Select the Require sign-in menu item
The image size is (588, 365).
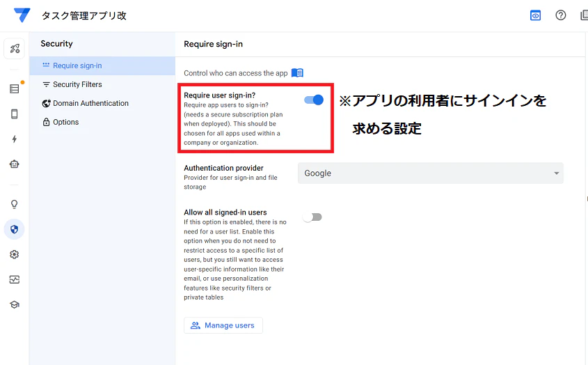(x=102, y=65)
